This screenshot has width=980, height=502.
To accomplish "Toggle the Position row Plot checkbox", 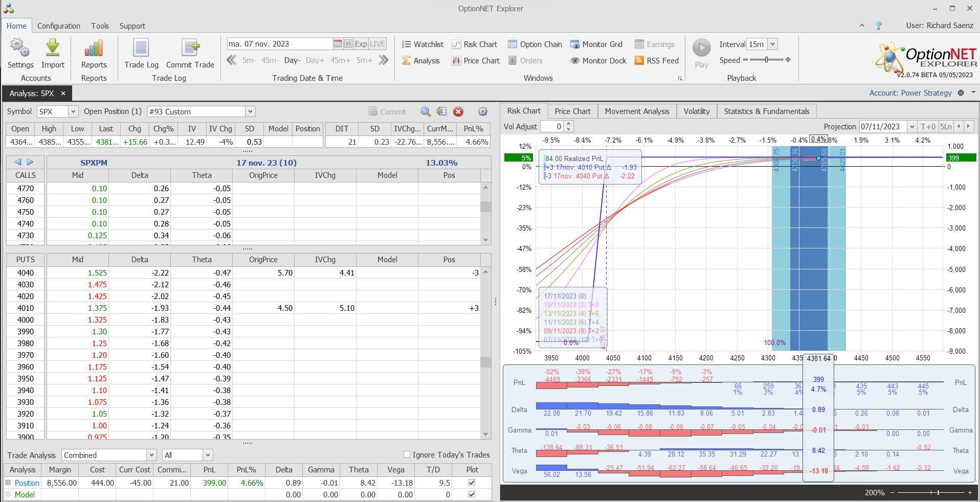I will coord(472,483).
